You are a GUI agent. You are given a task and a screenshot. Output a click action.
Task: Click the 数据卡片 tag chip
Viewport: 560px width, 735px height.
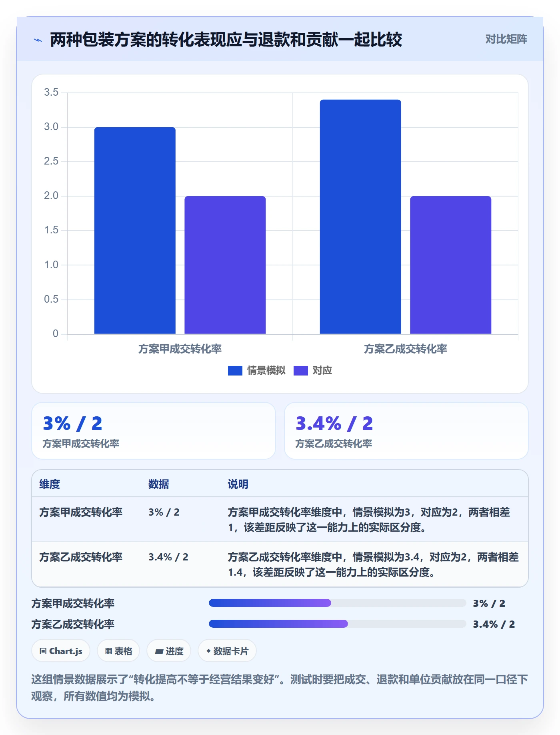pyautogui.click(x=227, y=651)
